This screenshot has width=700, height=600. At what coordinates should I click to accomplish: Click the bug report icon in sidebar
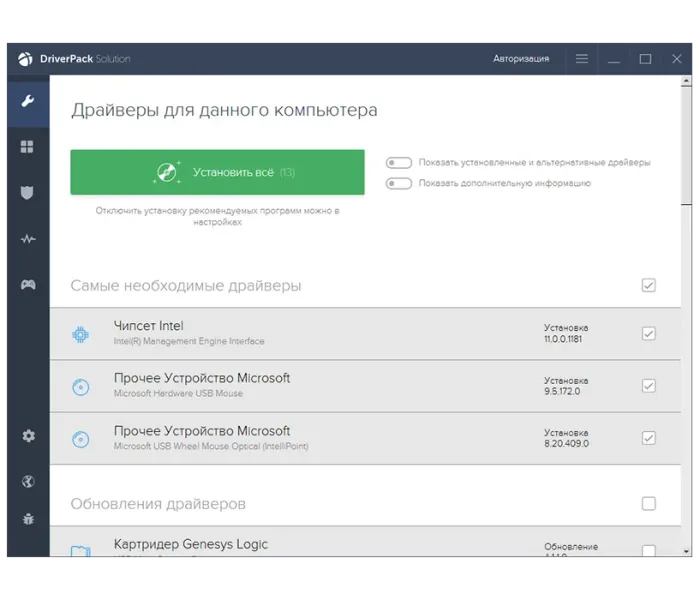coord(27,519)
